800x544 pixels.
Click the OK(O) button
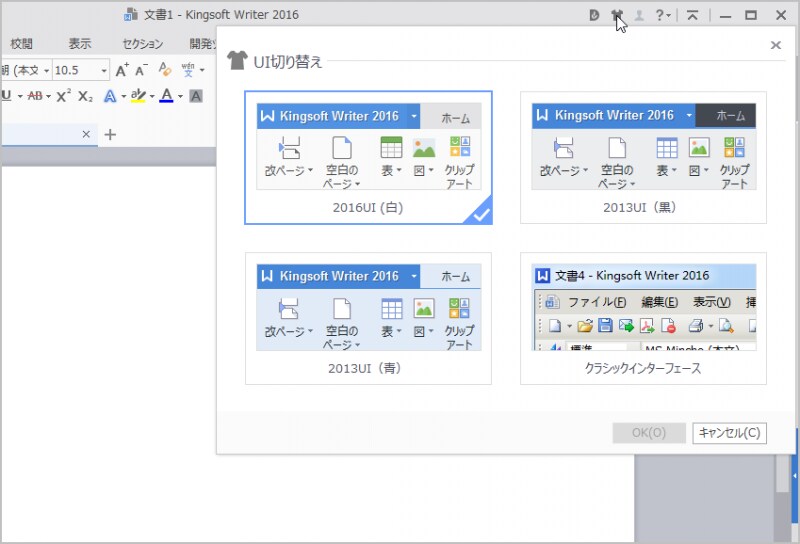pyautogui.click(x=649, y=433)
